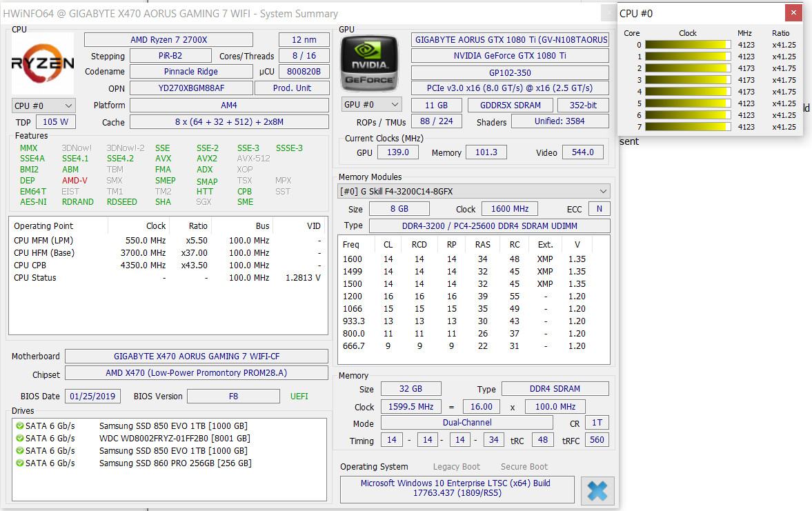Screen dimensions: 812x511
Task: Click the 11 GB video memory field
Action: [436, 105]
